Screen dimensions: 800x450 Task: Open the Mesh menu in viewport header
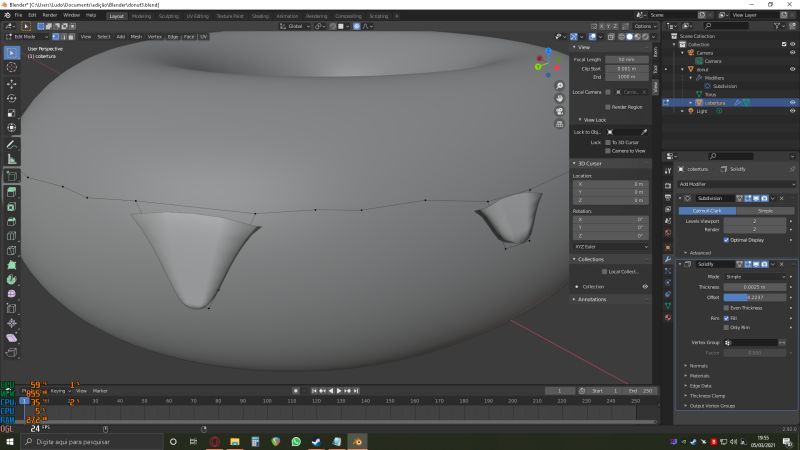pyautogui.click(x=136, y=37)
